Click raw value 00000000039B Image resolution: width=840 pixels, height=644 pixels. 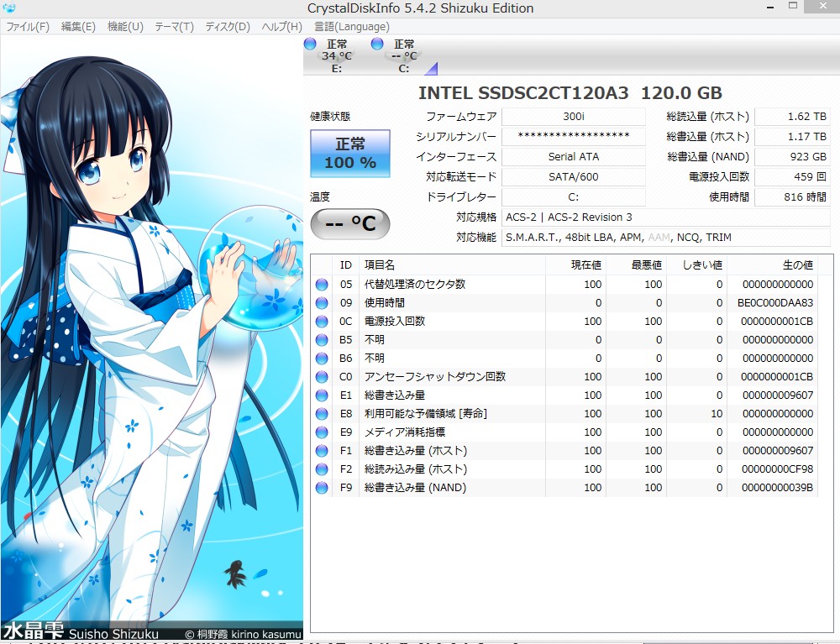(777, 488)
